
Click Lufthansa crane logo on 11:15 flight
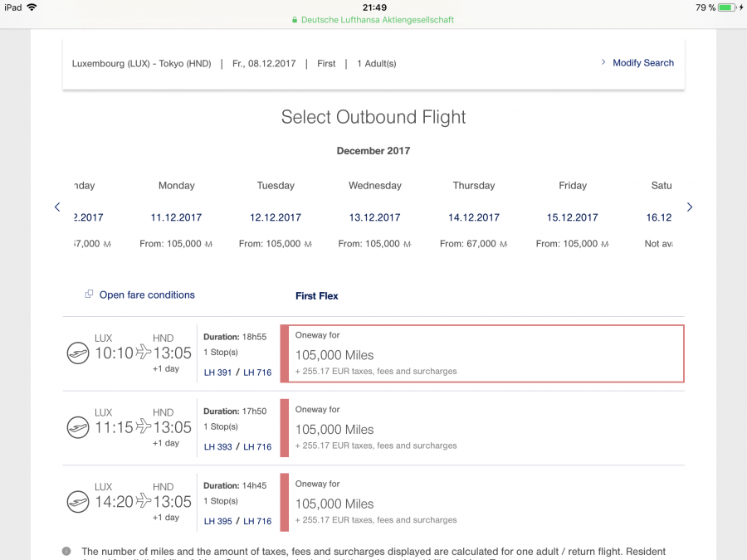[78, 427]
